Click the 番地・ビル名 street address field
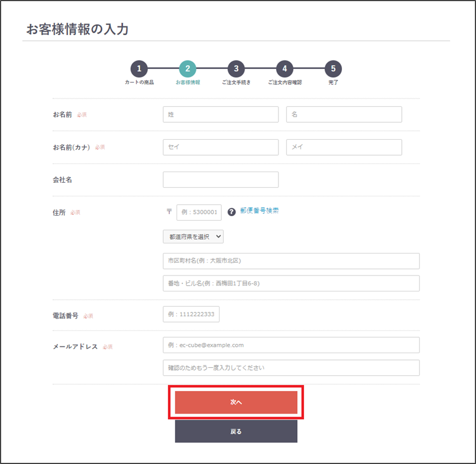The height and width of the screenshot is (464, 476). 291,283
